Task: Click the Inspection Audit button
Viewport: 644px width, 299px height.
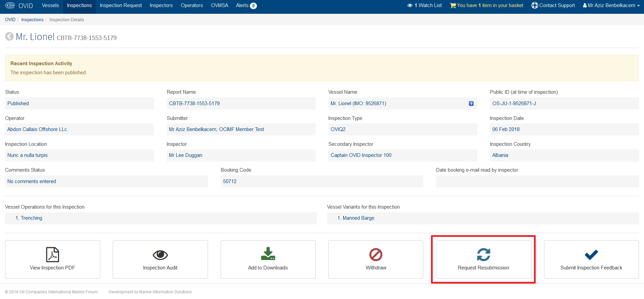Action: point(160,259)
